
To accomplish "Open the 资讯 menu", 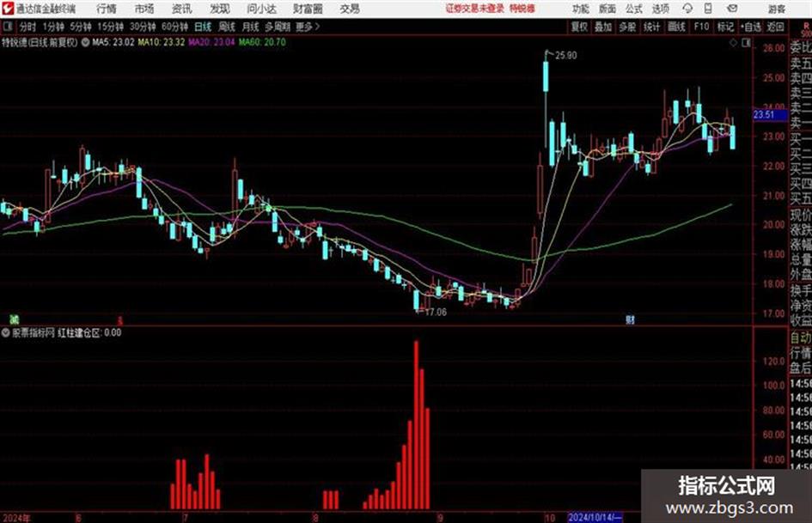I will coord(182,9).
